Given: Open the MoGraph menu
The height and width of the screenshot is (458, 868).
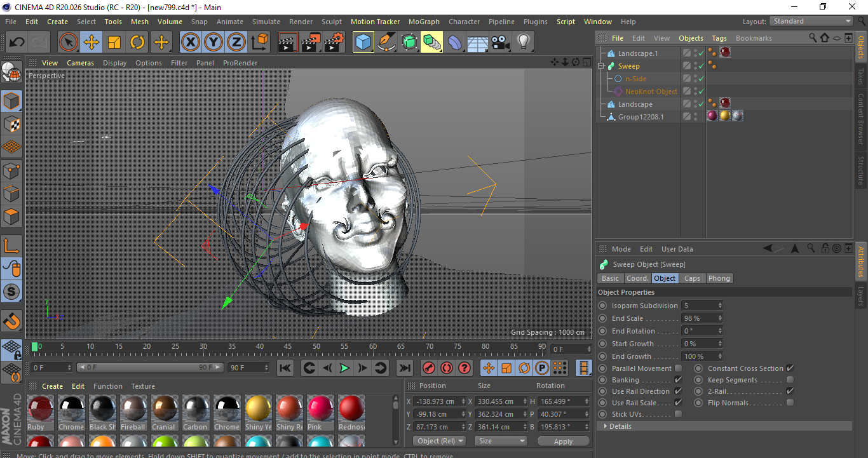Looking at the screenshot, I should click(424, 22).
